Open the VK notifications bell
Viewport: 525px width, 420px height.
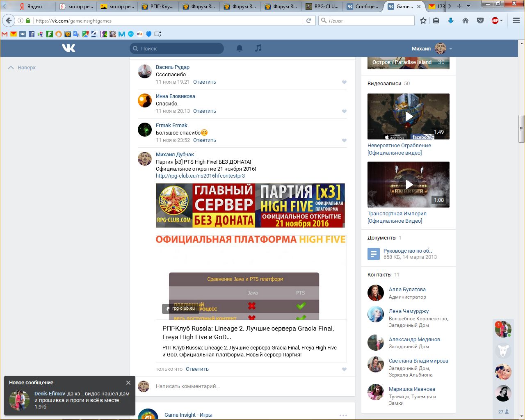pyautogui.click(x=240, y=48)
